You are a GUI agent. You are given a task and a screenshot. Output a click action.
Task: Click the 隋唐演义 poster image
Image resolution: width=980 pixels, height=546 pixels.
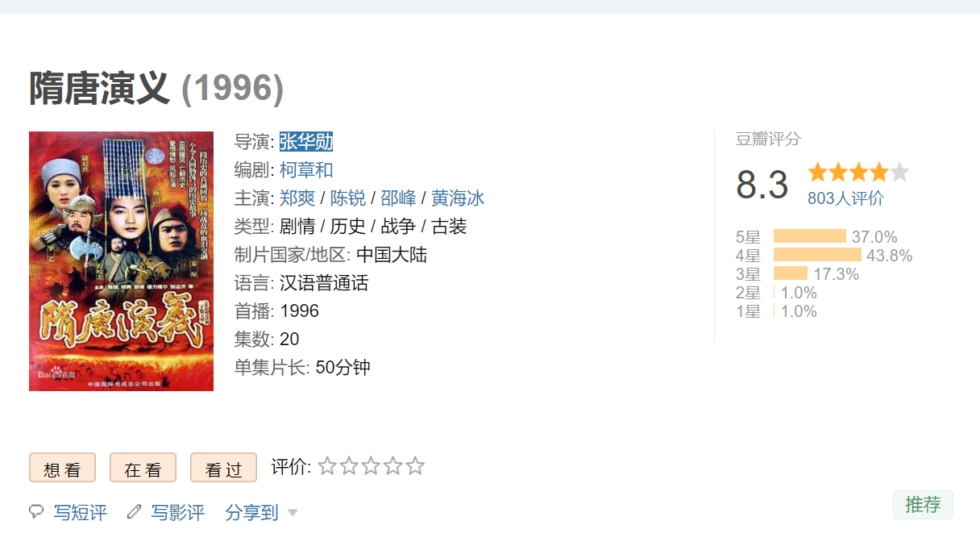(121, 261)
